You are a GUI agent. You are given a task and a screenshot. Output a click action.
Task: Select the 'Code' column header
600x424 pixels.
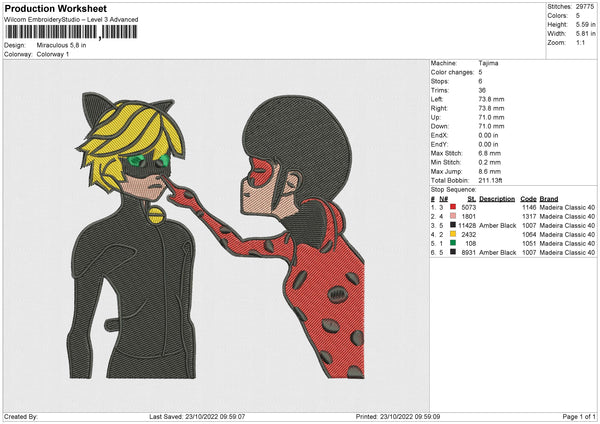[x=528, y=199]
